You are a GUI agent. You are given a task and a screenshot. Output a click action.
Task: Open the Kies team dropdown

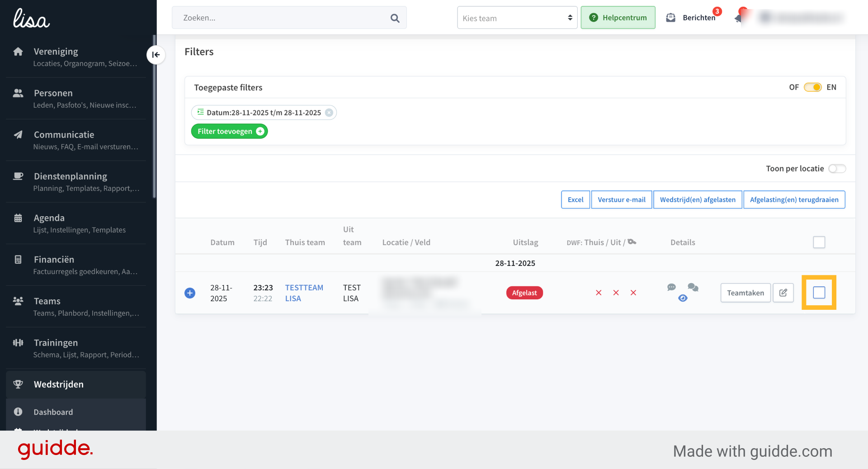517,18
